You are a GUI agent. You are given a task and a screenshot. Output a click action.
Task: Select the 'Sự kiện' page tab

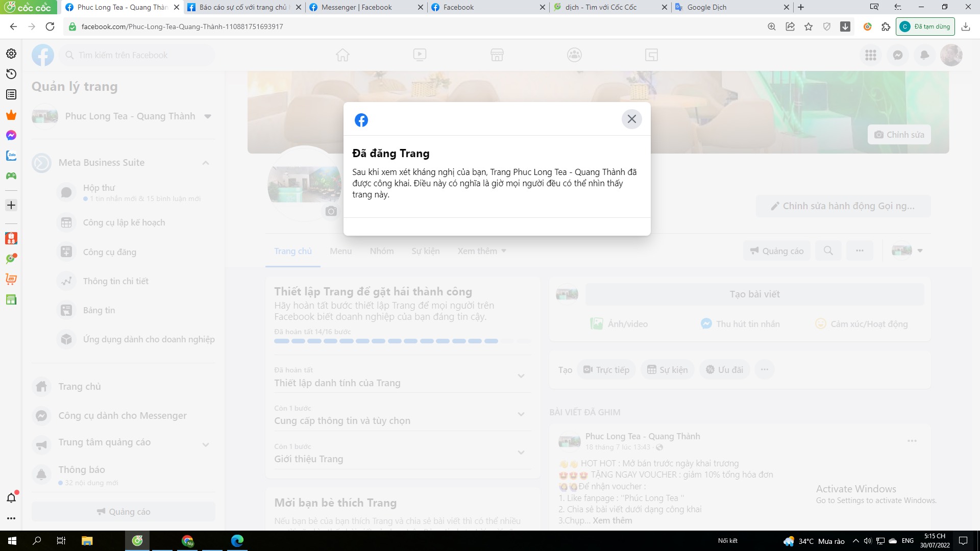point(426,251)
